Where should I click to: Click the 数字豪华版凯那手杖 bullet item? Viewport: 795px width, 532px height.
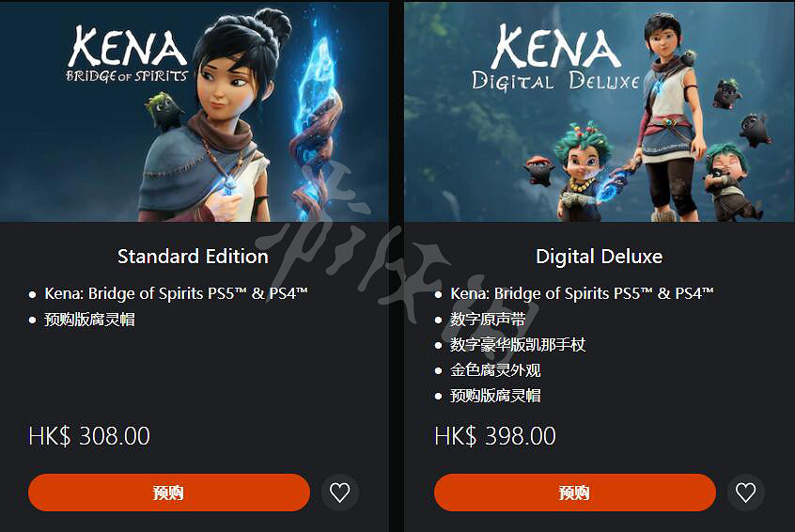tap(518, 345)
